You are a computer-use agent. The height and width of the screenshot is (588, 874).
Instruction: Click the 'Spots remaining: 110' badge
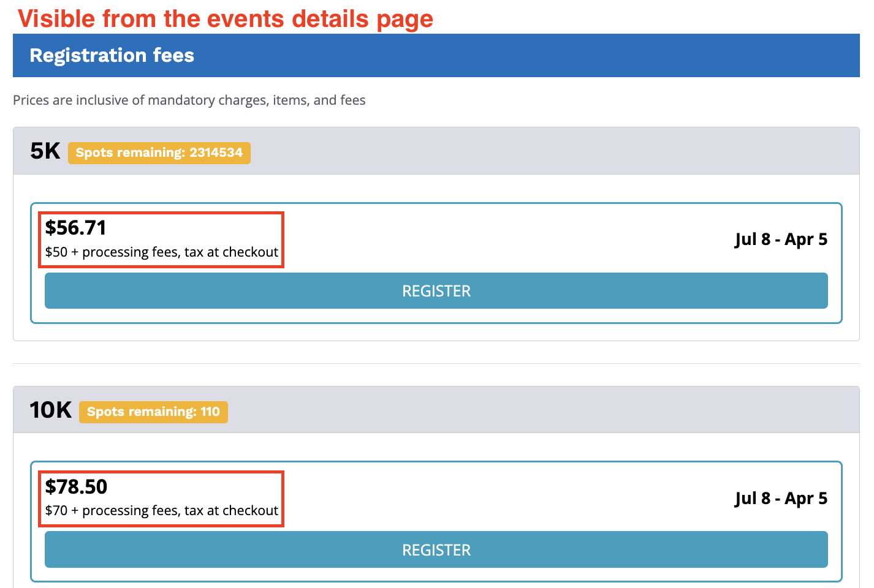153,412
